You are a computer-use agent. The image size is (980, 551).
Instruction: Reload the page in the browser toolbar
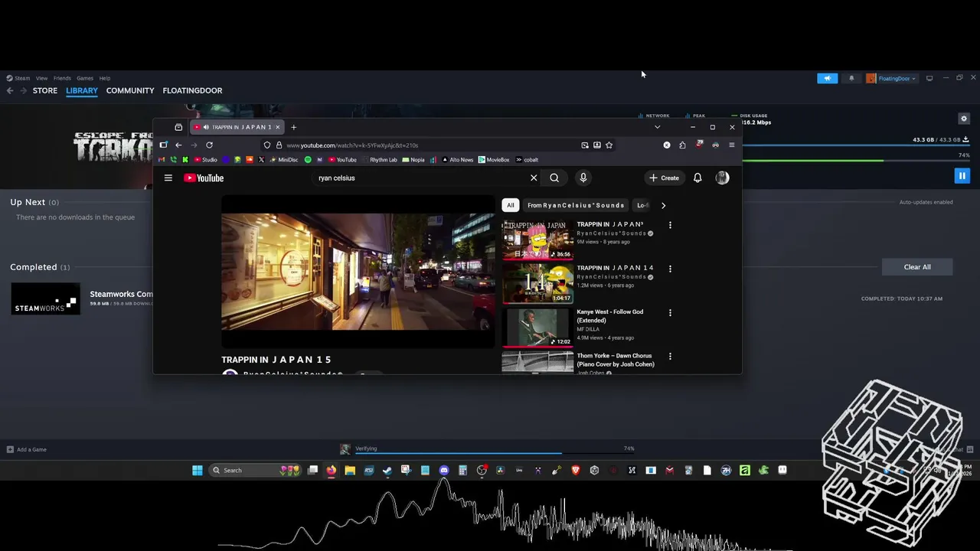pos(209,145)
